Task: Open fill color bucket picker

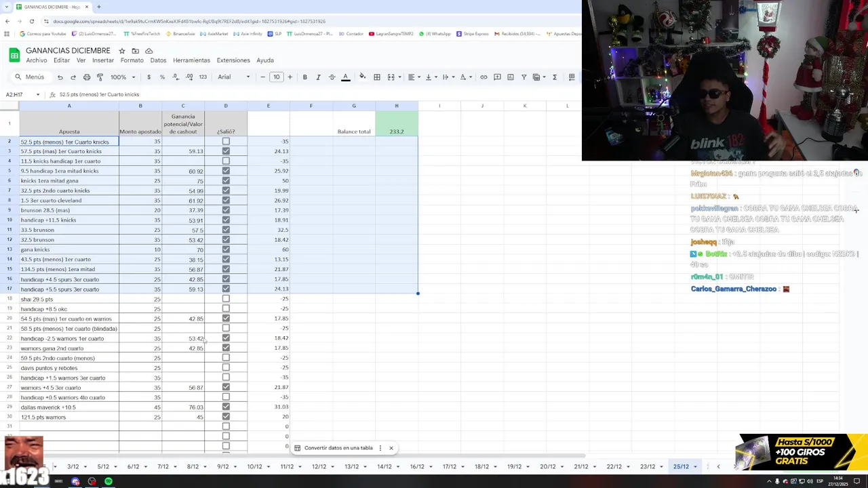Action: (x=362, y=77)
